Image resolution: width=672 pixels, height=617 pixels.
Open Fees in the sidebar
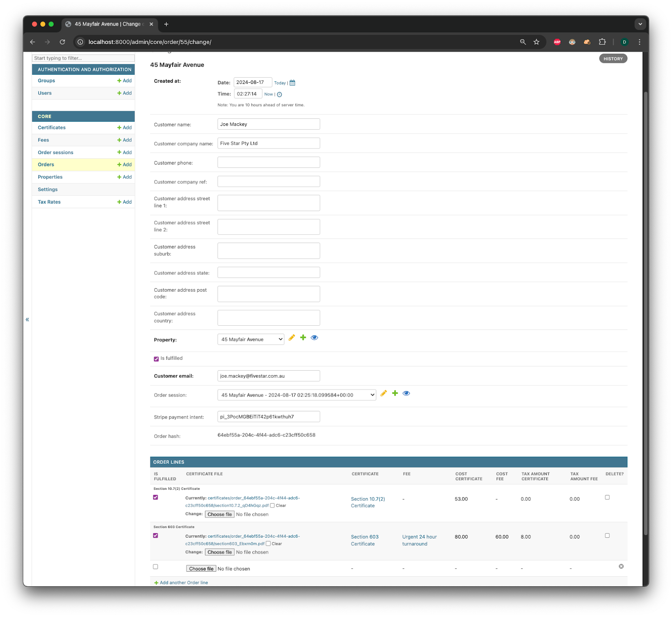(43, 140)
